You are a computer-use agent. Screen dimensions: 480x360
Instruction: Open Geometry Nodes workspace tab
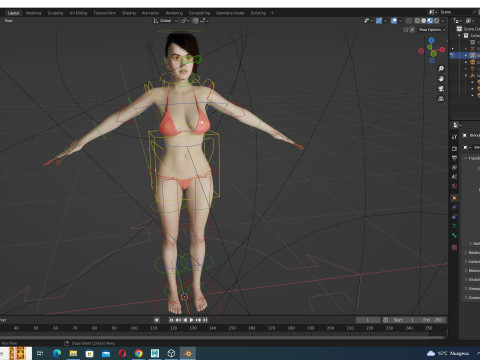[230, 13]
